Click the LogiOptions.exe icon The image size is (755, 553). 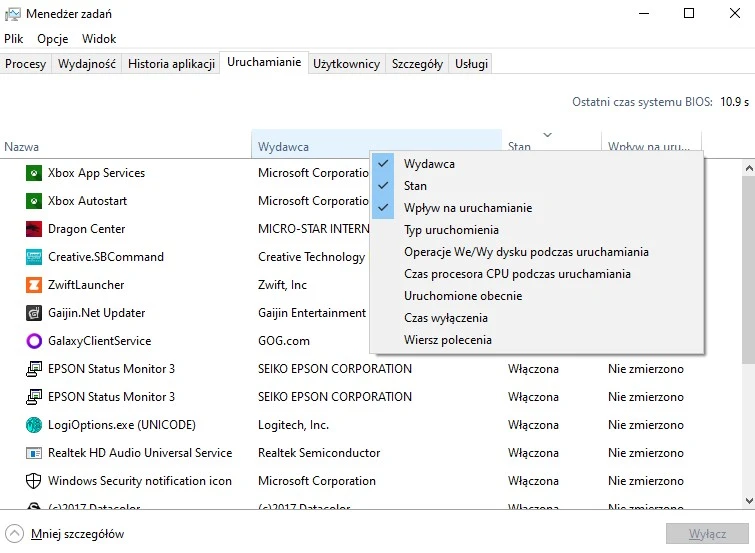(33, 425)
